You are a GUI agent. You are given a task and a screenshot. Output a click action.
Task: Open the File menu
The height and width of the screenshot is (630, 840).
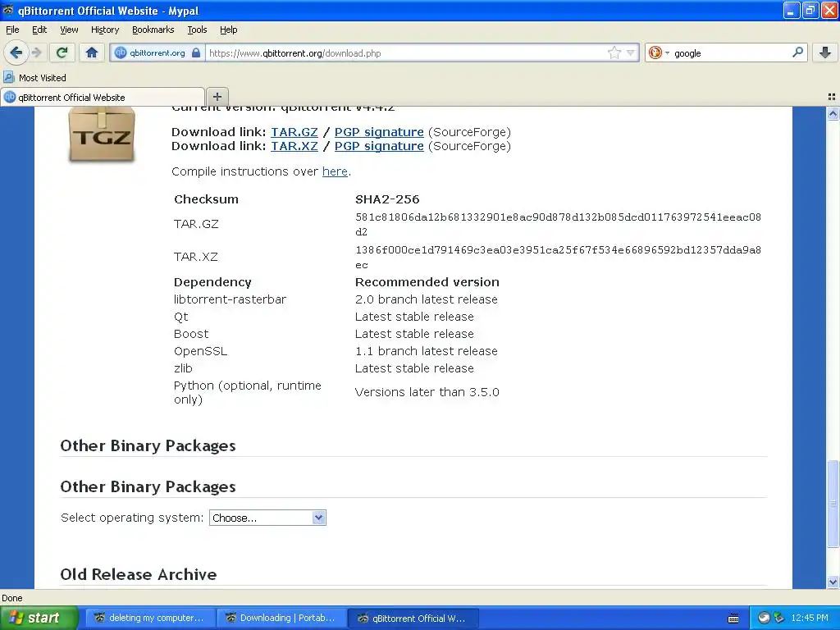coord(12,30)
